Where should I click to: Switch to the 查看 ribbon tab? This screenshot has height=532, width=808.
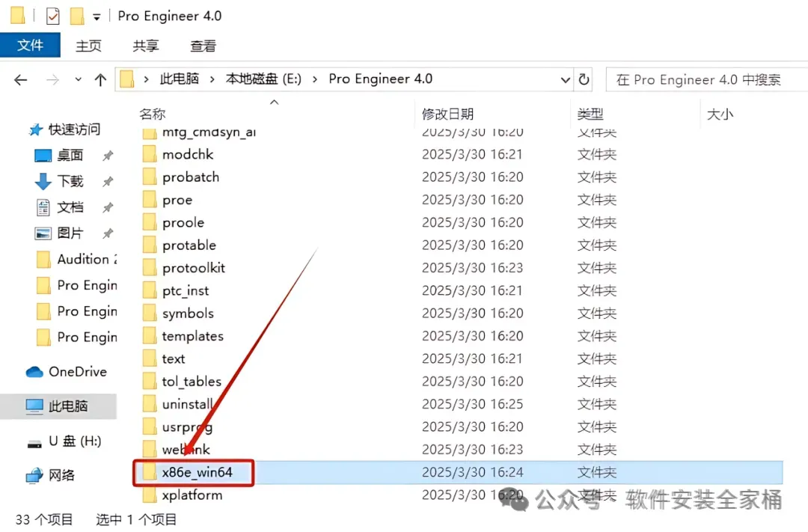click(x=203, y=46)
